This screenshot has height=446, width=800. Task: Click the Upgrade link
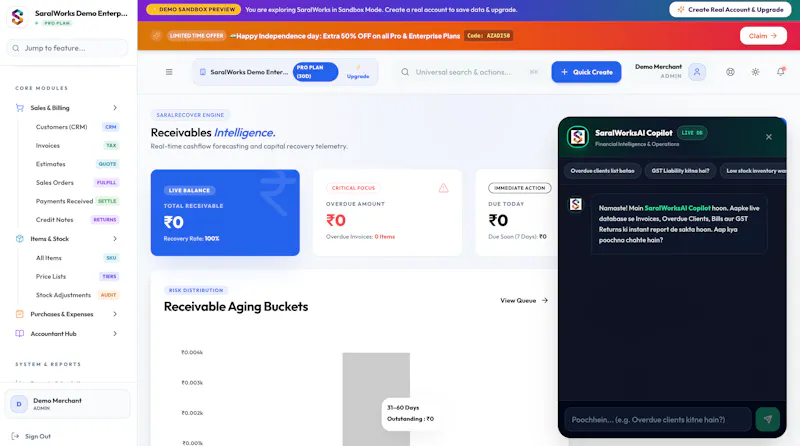click(x=358, y=72)
